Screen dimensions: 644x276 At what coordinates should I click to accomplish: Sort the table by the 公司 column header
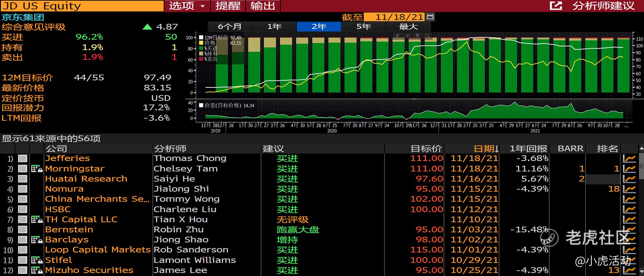[98, 149]
